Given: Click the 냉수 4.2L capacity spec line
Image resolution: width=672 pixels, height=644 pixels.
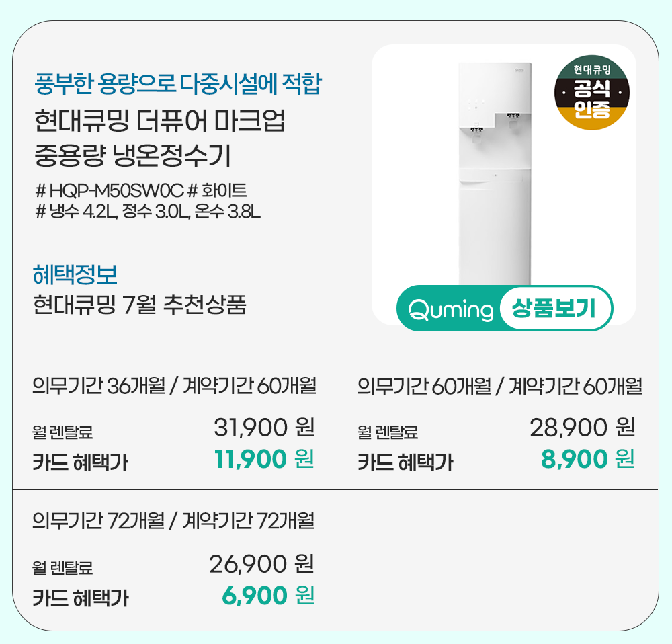Looking at the screenshot, I should click(x=147, y=212).
